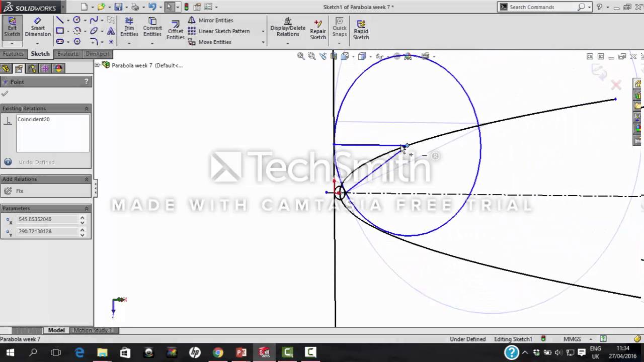Open the Smart Dimension dropdown arrow
Image resolution: width=644 pixels, height=362 pixels.
(38, 43)
